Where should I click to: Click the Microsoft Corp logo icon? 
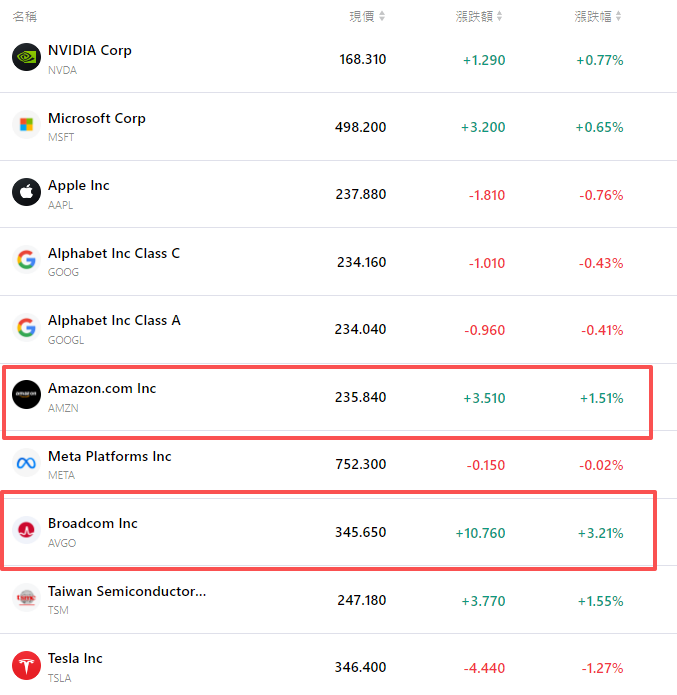click(26, 125)
